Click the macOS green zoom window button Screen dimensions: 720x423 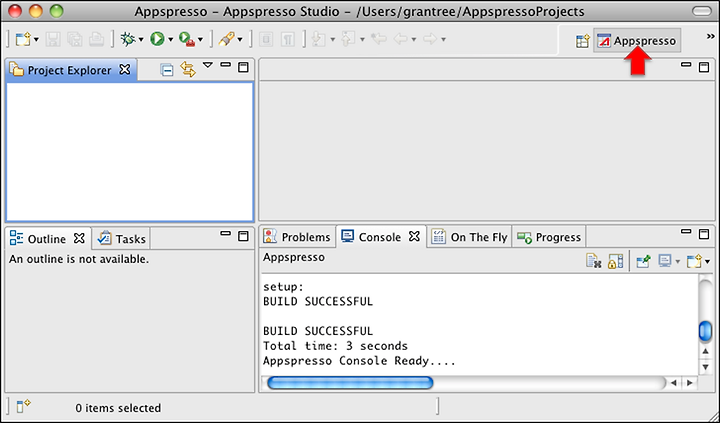[x=56, y=11]
